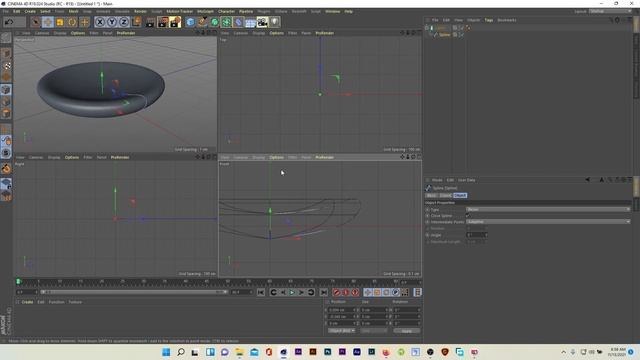
Task: Click Render View clapperboard icon
Action: point(150,22)
